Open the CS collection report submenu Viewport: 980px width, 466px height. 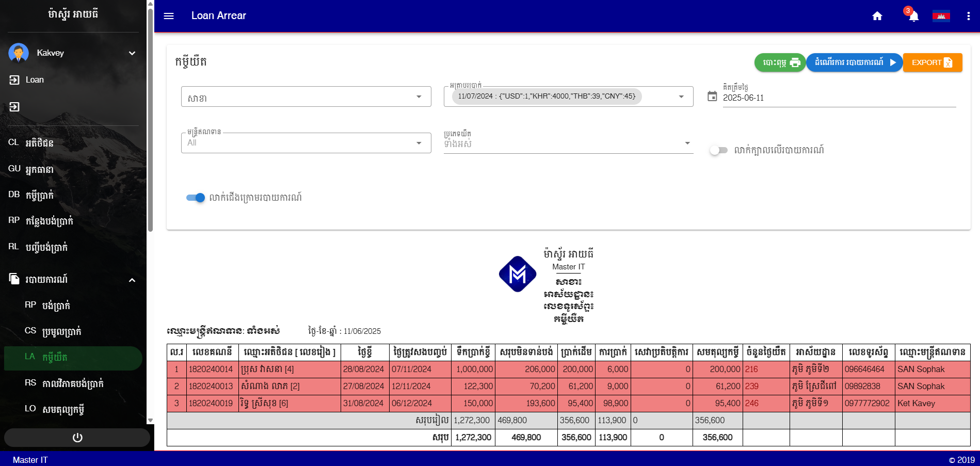(x=73, y=331)
